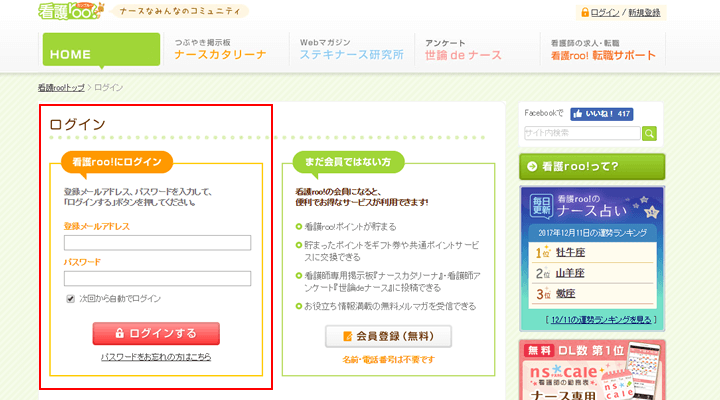Open the ナースカタリーナ tab
The width and height of the screenshot is (720, 400).
(220, 49)
